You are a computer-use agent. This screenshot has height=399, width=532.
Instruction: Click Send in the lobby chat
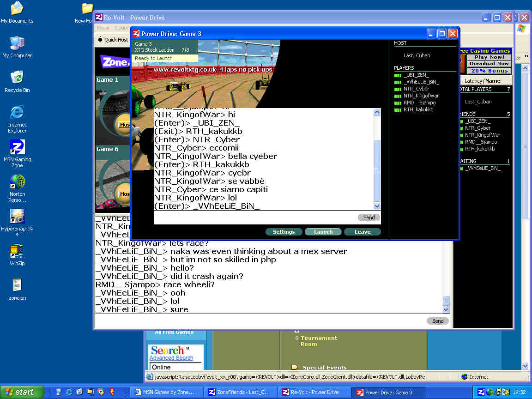pos(438,321)
